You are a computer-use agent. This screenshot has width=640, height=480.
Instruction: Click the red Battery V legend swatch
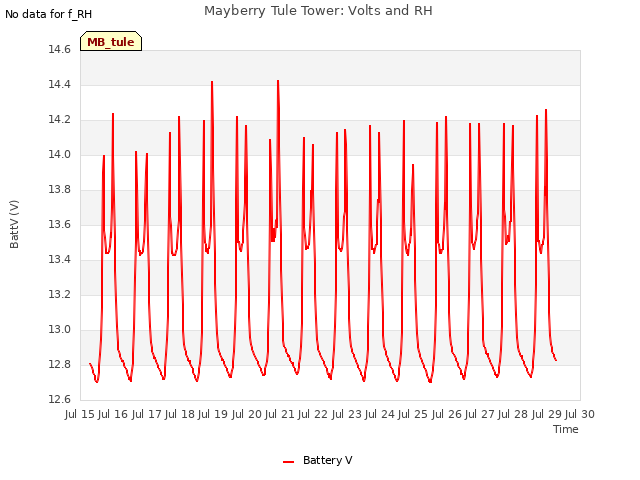coord(289,462)
